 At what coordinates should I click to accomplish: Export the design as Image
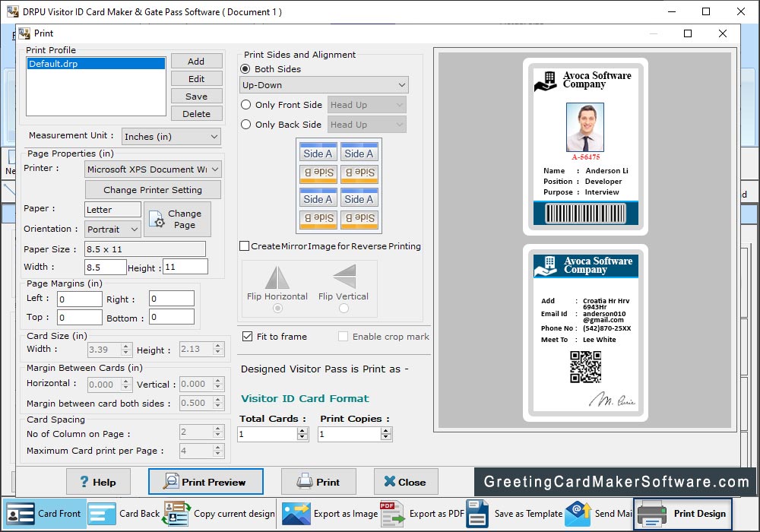pyautogui.click(x=330, y=514)
